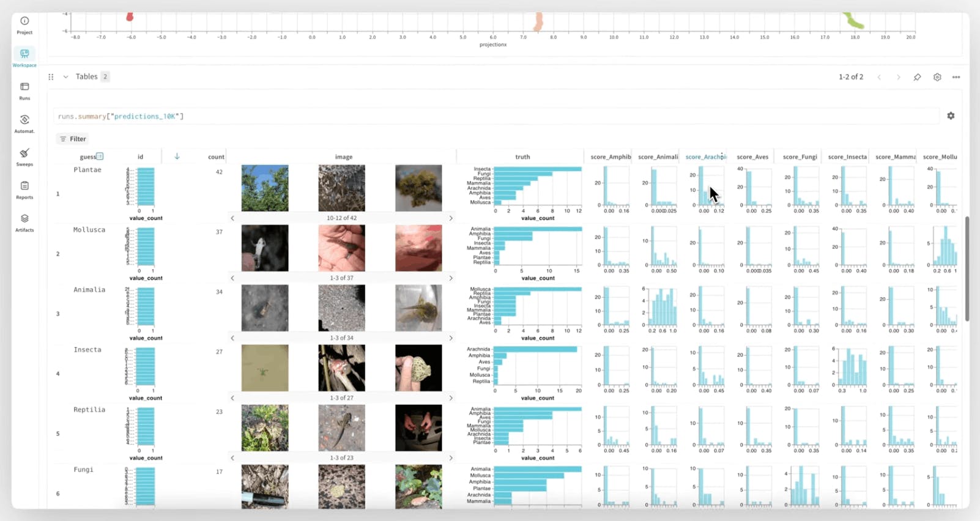Open Reports from the sidebar

(x=24, y=190)
